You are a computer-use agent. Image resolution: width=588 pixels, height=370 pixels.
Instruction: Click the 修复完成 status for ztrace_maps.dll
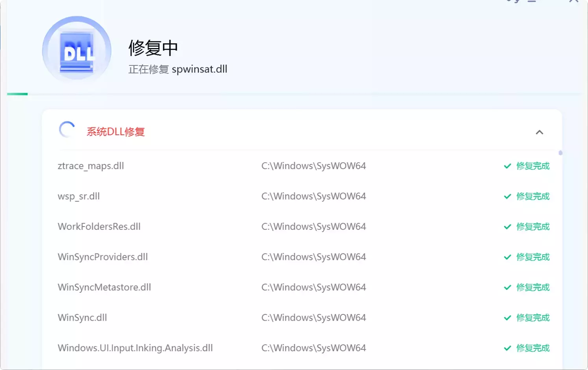pyautogui.click(x=533, y=166)
